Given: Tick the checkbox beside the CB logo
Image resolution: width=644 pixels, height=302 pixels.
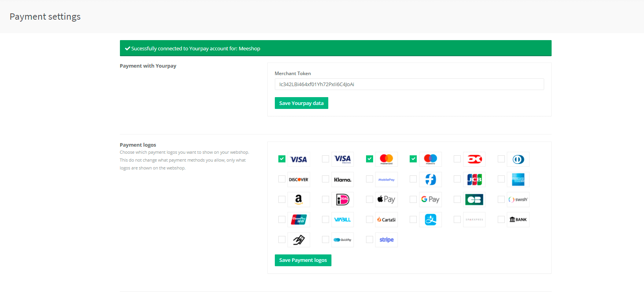Looking at the screenshot, I should click(457, 199).
